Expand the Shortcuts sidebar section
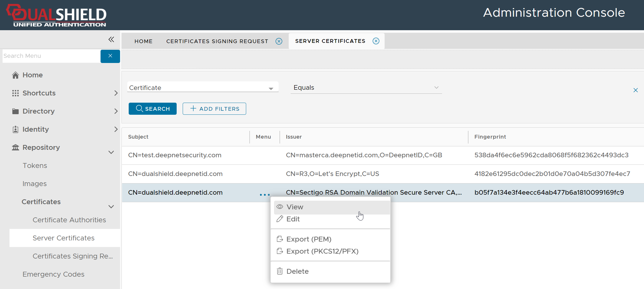 coord(116,93)
